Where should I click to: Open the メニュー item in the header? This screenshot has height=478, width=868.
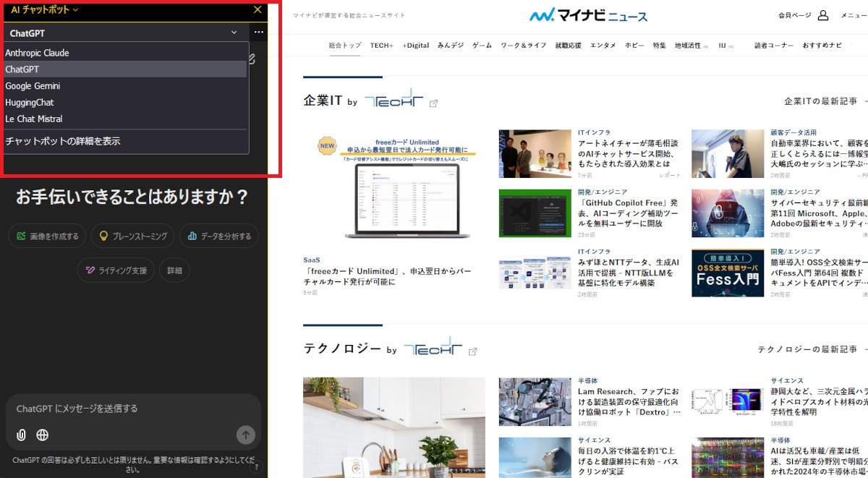tap(854, 15)
